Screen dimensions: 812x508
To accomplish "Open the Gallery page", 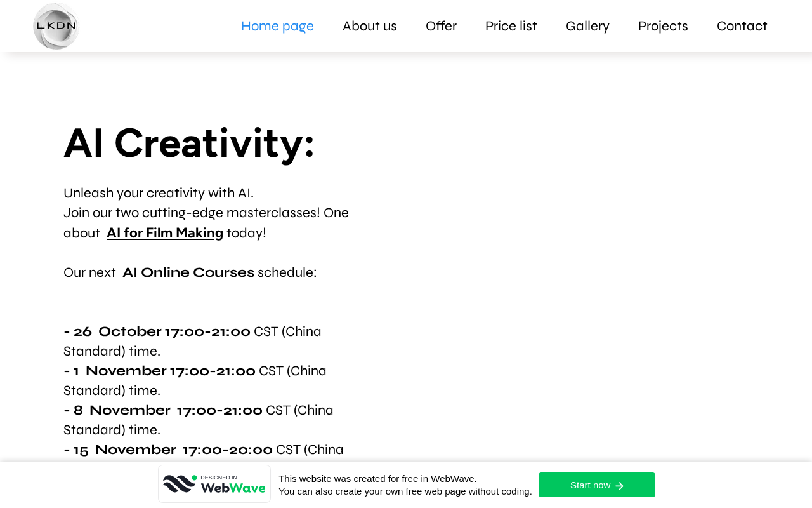I will (x=587, y=26).
